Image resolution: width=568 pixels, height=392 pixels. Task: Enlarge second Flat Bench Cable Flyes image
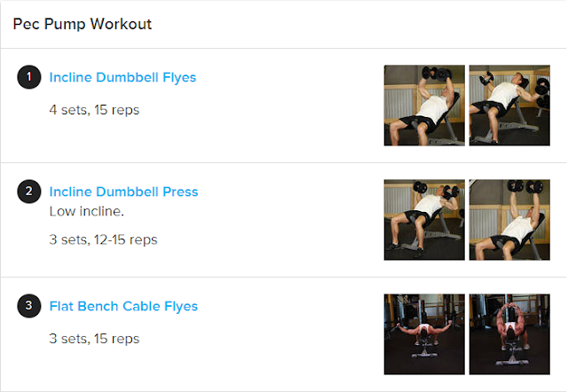pos(509,333)
